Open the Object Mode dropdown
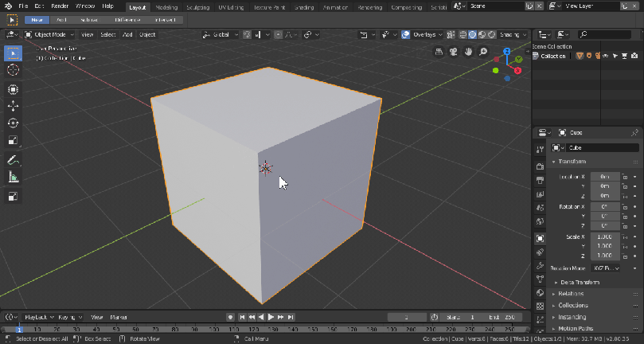644x344 pixels. point(49,35)
